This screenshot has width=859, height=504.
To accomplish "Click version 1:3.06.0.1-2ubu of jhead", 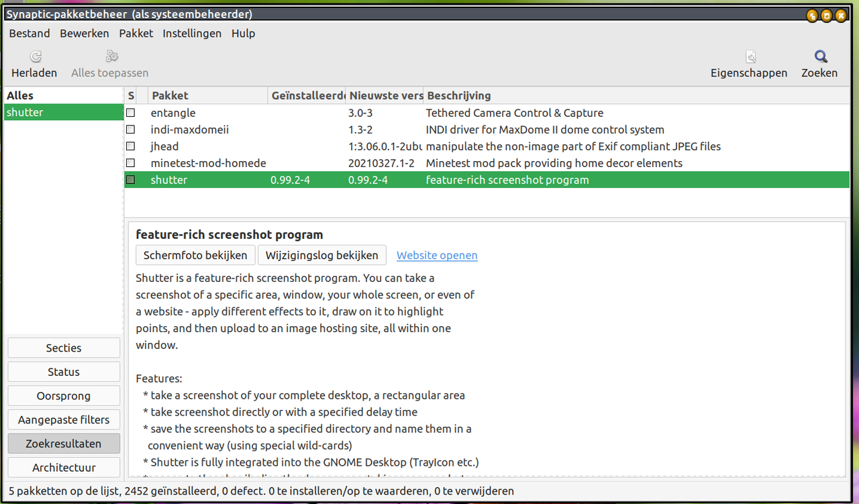I will (385, 146).
